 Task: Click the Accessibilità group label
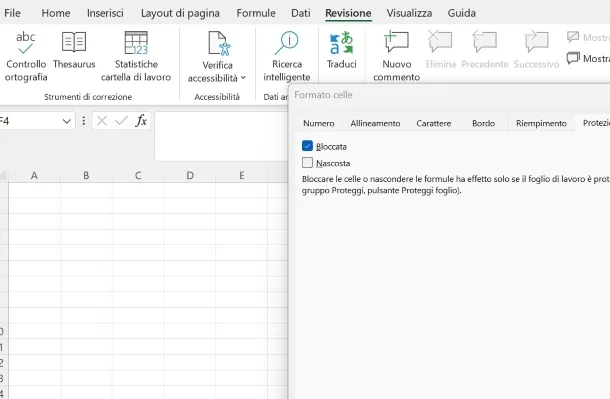217,97
